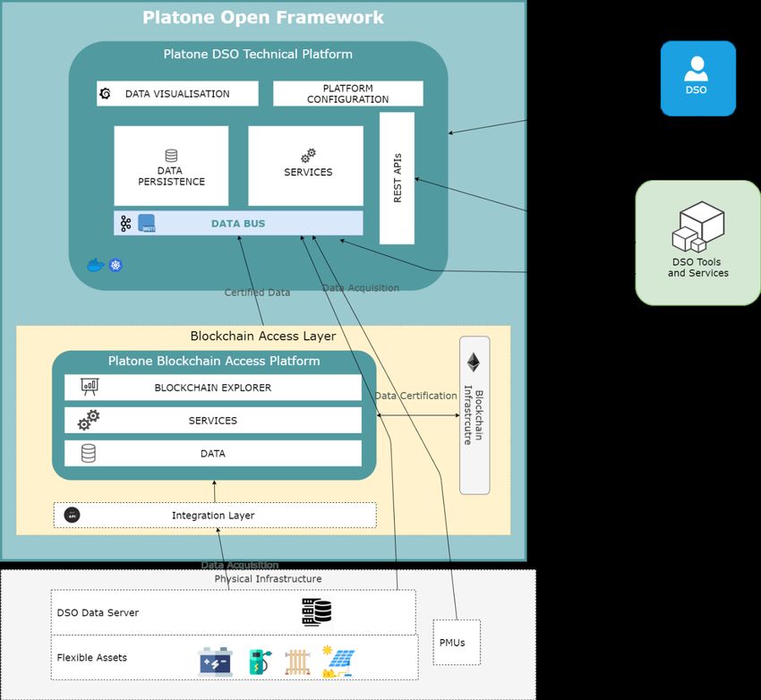Click the DSO label under the user icon

pyautogui.click(x=696, y=90)
